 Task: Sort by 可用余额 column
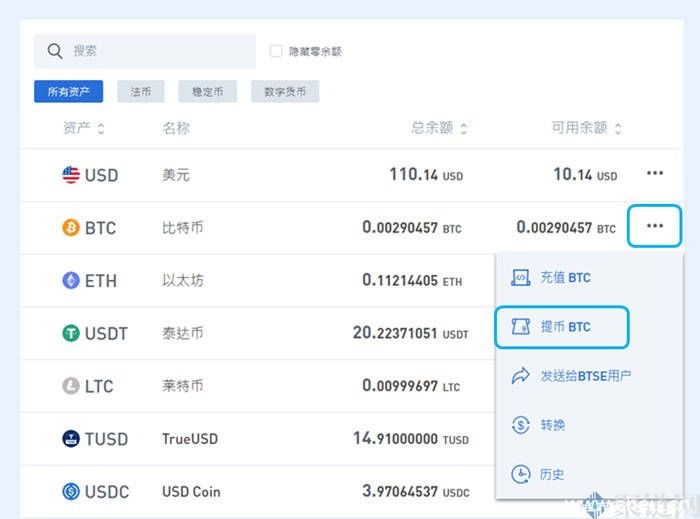(x=618, y=129)
